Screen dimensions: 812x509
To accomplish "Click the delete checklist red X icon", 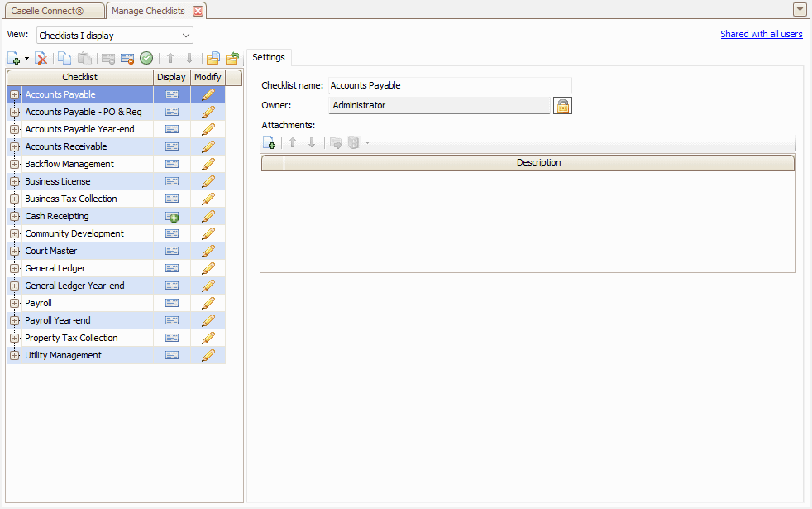I will pos(41,59).
